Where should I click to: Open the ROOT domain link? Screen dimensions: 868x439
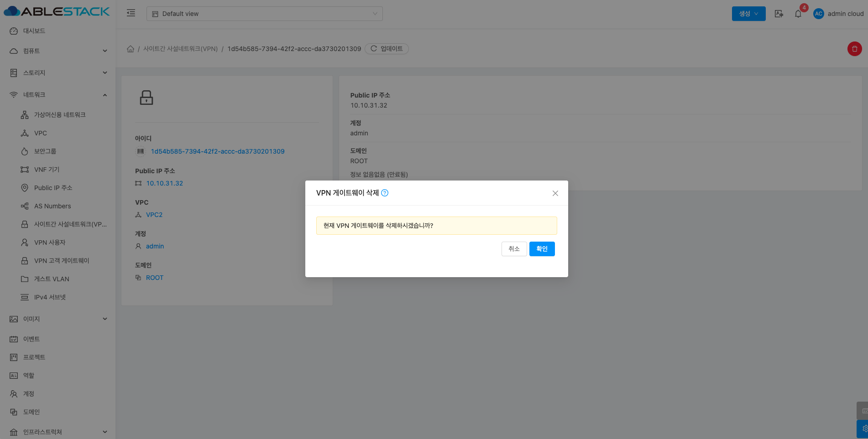(155, 278)
